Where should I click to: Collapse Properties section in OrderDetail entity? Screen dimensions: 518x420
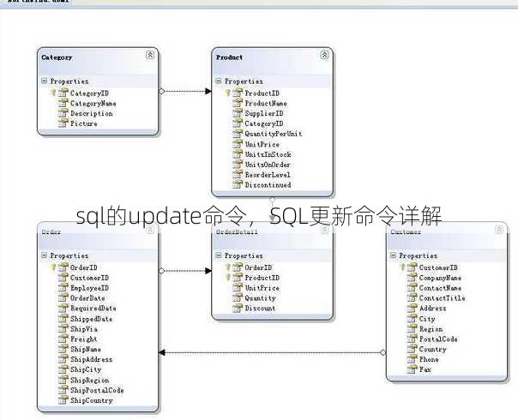tap(219, 255)
